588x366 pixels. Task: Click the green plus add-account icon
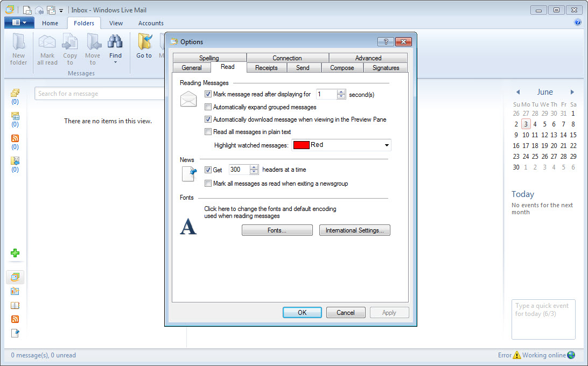15,253
